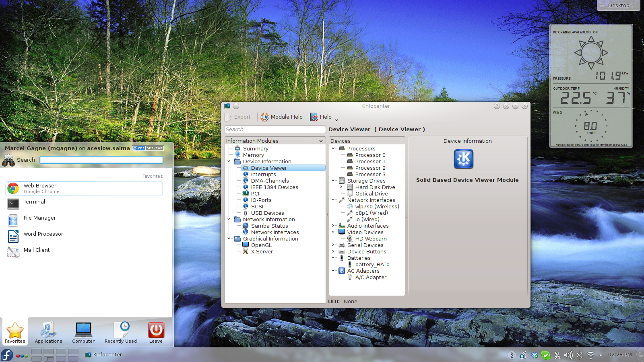Click the KInfocenter help question-mark button
This screenshot has height=362, width=644.
pos(497,106)
